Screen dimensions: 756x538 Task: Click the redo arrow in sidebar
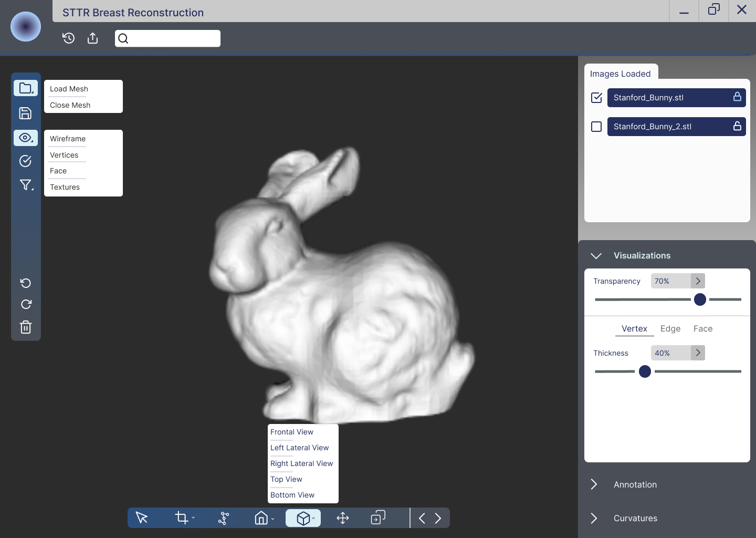26,304
